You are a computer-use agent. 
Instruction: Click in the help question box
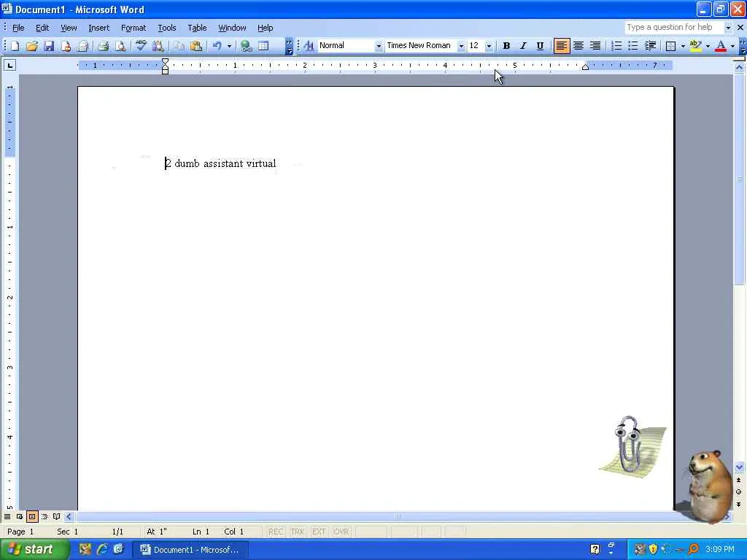tap(673, 28)
